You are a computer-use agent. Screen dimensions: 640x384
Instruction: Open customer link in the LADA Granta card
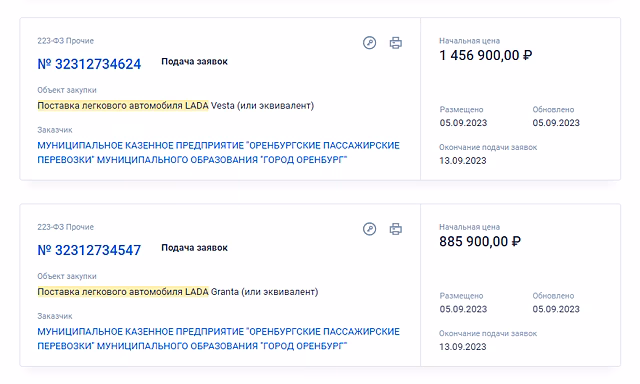(218, 339)
